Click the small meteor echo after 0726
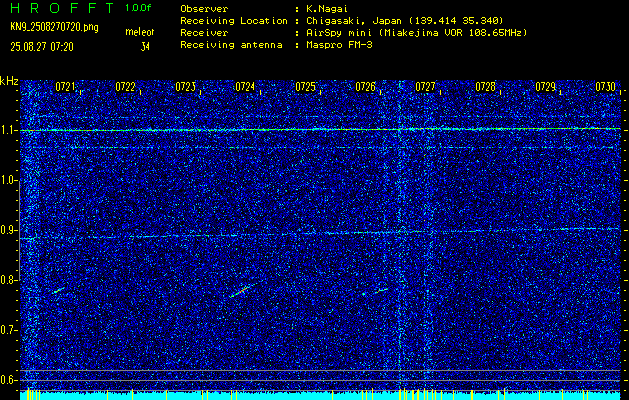Viewport: 629px width, 400px height. coord(381,290)
